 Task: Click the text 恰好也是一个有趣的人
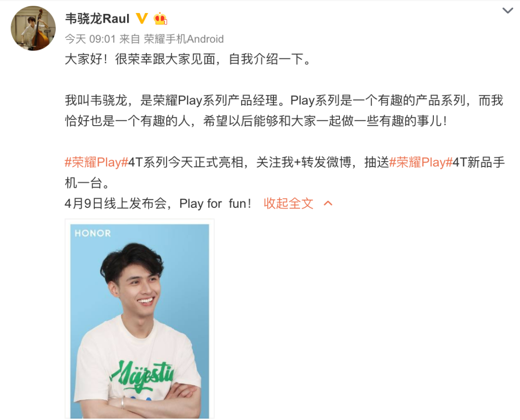tap(128, 121)
